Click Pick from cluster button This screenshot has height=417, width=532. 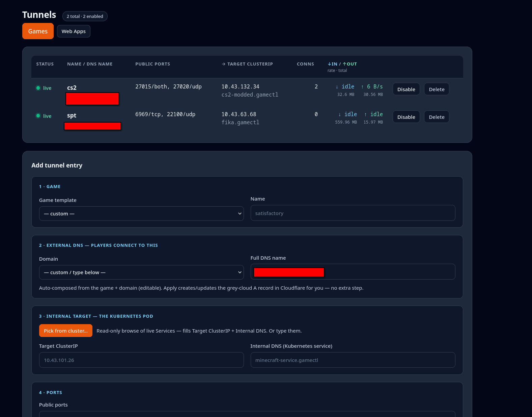pyautogui.click(x=66, y=331)
